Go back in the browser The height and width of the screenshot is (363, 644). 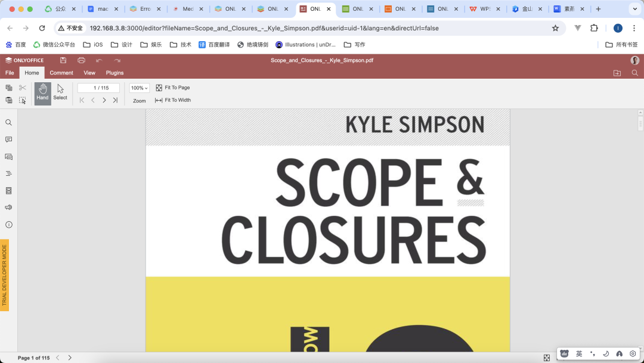[10, 28]
